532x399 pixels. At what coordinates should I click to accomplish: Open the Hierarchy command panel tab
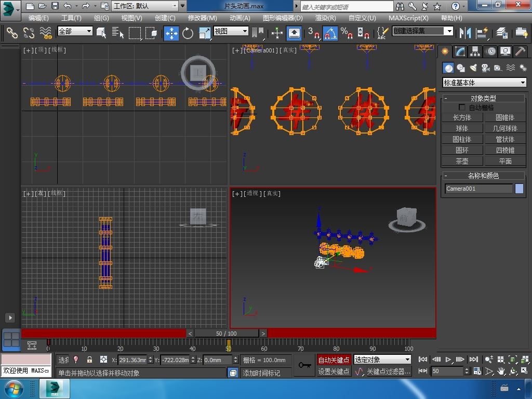pyautogui.click(x=475, y=51)
